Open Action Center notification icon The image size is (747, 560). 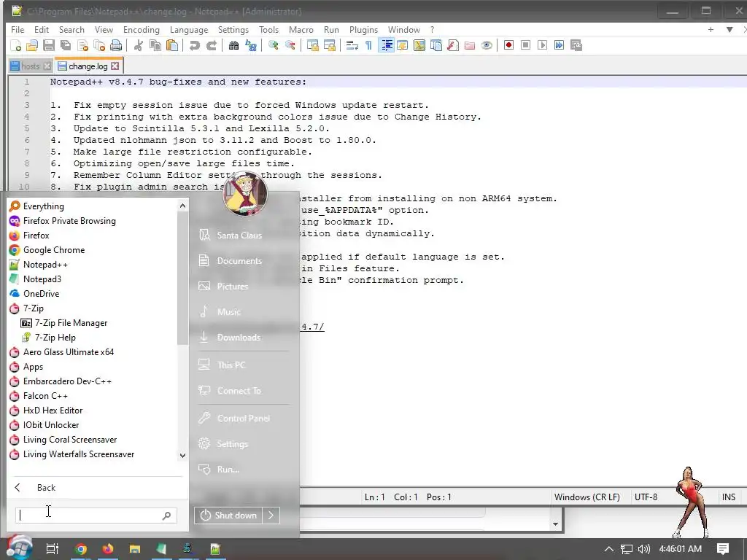(x=723, y=549)
